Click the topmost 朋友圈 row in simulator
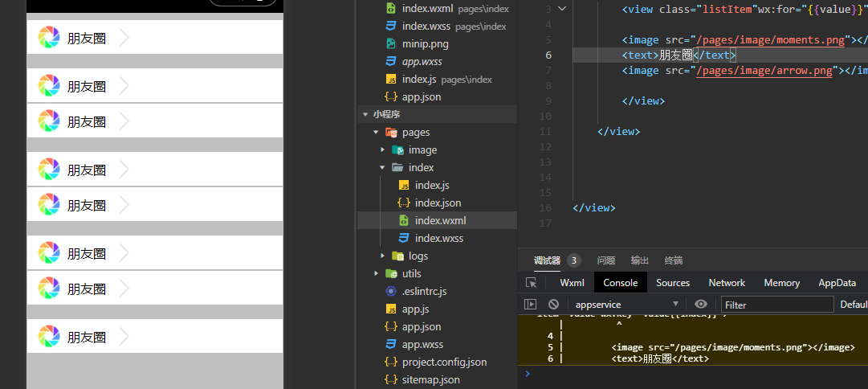Viewport: 868px width, 389px height. coord(155,38)
